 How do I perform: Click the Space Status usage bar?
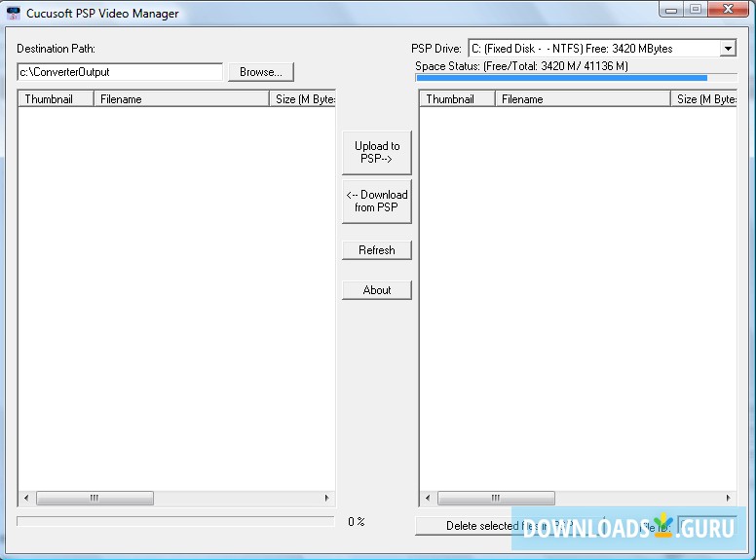pyautogui.click(x=576, y=78)
